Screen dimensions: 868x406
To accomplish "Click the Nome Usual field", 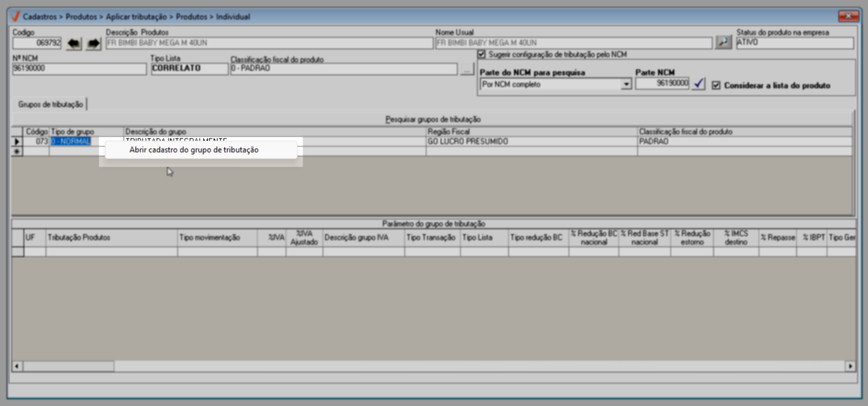I will pyautogui.click(x=574, y=43).
